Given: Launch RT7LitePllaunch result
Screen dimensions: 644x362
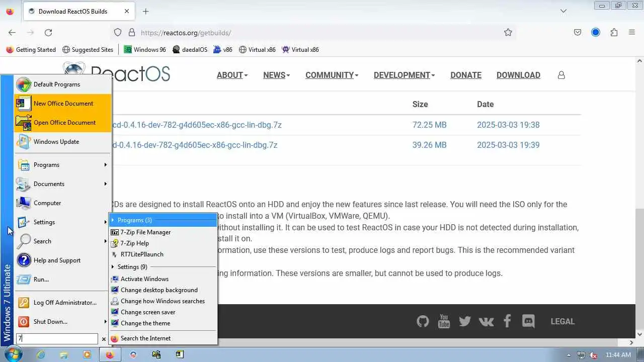Looking at the screenshot, I should (x=164, y=254).
